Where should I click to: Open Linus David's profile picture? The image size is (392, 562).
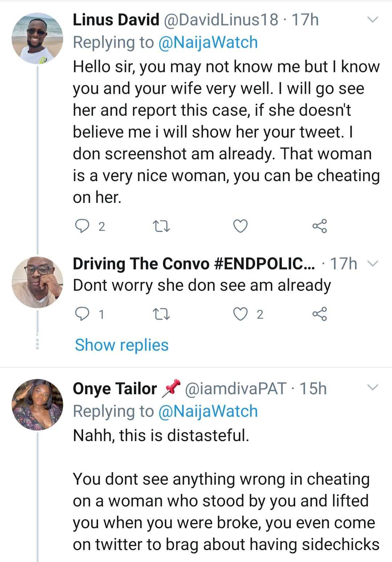[x=37, y=38]
